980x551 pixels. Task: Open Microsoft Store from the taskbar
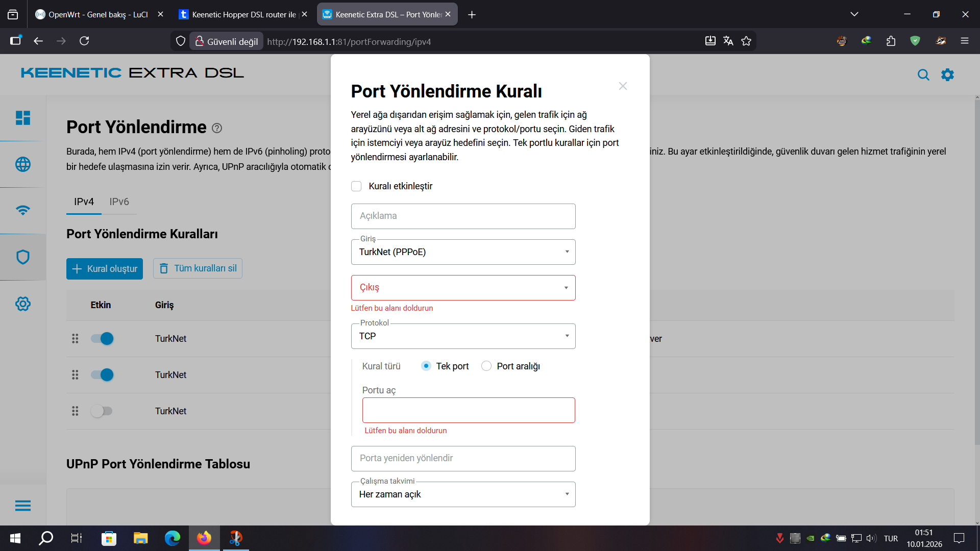109,538
